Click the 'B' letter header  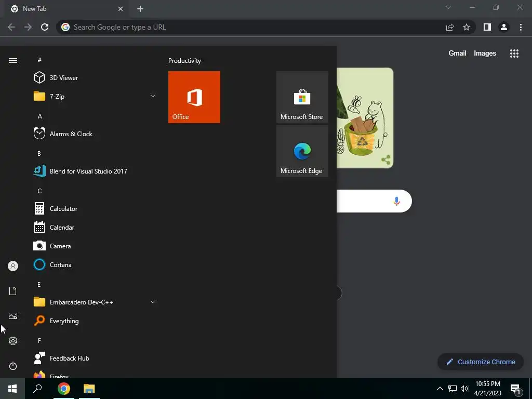point(39,154)
